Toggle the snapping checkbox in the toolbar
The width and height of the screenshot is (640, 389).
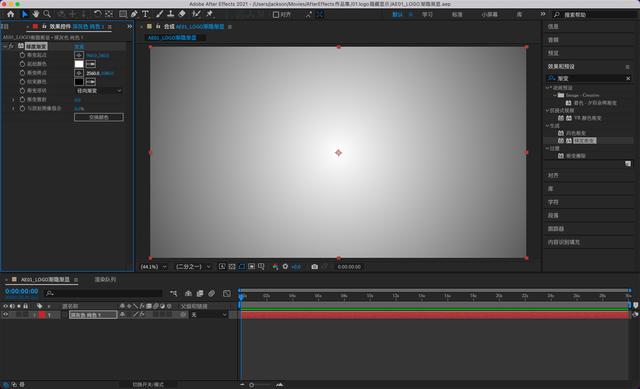click(x=276, y=15)
